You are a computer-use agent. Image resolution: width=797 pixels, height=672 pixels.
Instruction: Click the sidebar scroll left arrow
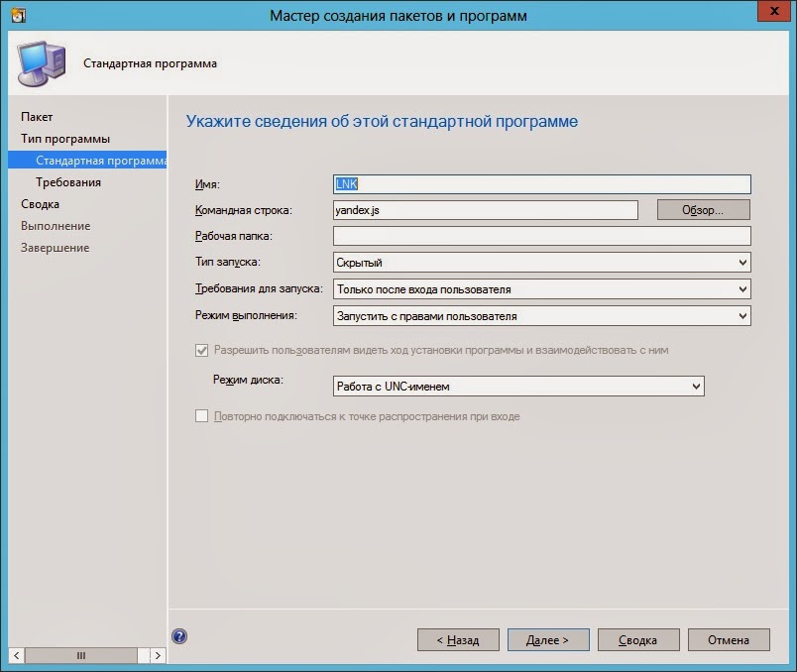[16, 655]
